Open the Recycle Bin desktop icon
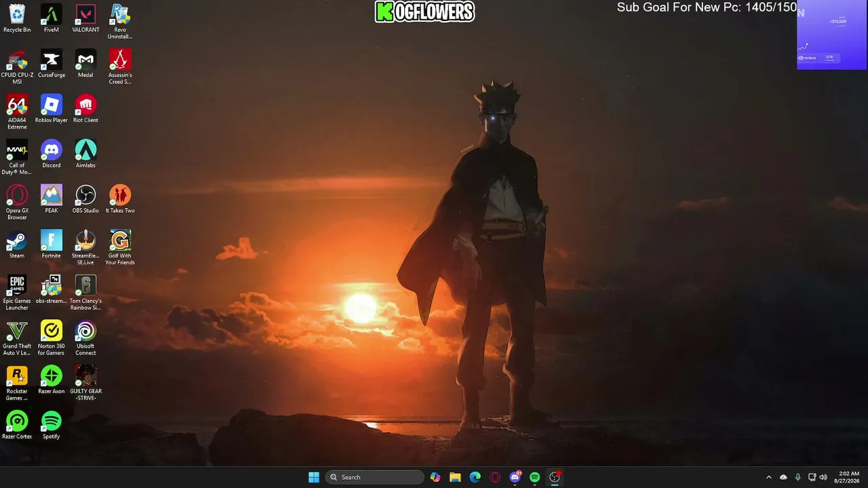 pyautogui.click(x=17, y=18)
